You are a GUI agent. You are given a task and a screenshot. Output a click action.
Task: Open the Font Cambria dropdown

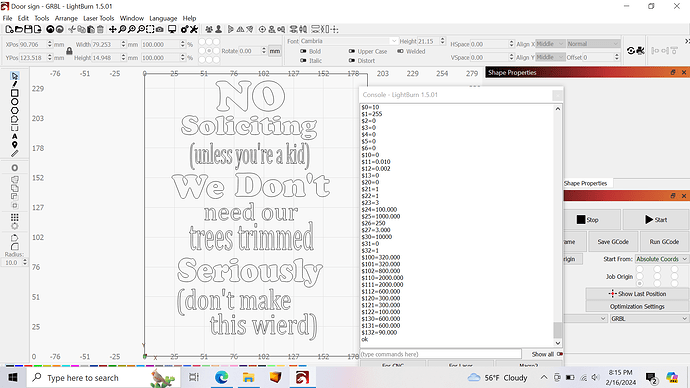pos(349,41)
